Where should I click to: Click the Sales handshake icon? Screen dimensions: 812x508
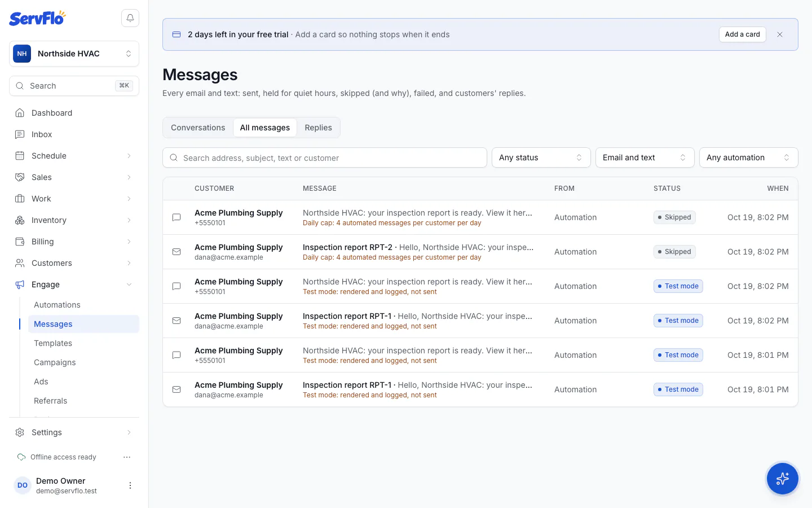(x=20, y=177)
